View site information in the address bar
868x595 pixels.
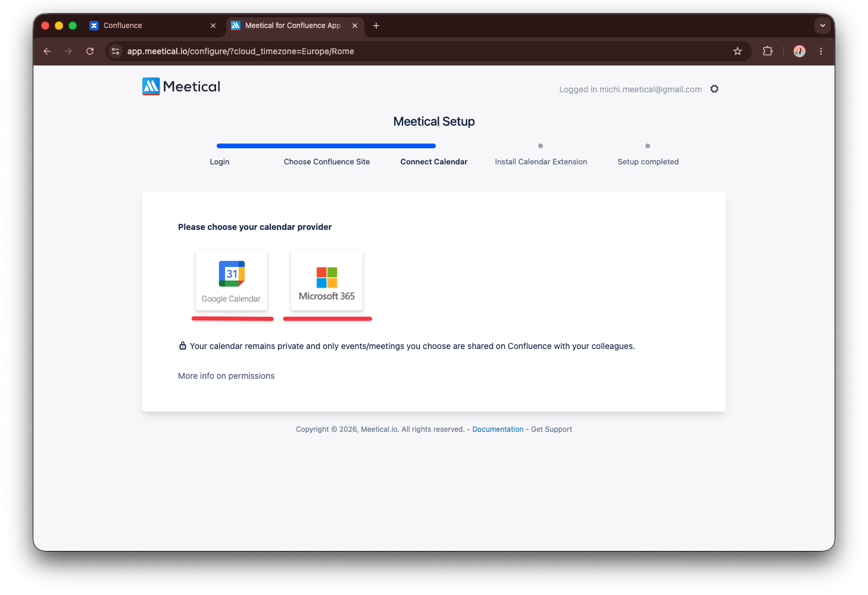pos(115,51)
